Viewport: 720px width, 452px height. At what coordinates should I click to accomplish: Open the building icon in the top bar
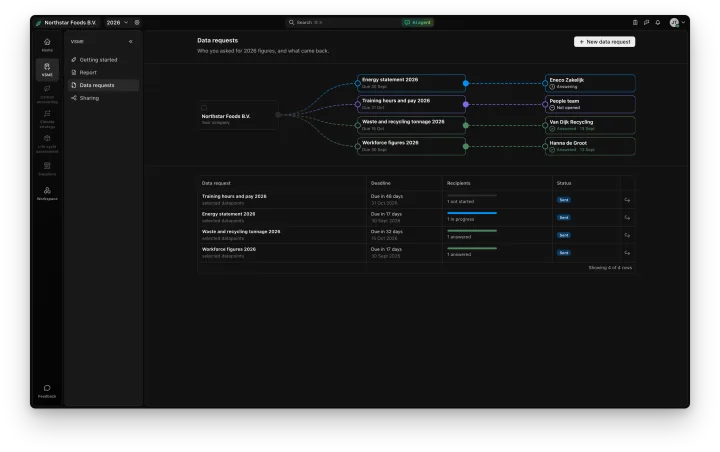tap(635, 22)
